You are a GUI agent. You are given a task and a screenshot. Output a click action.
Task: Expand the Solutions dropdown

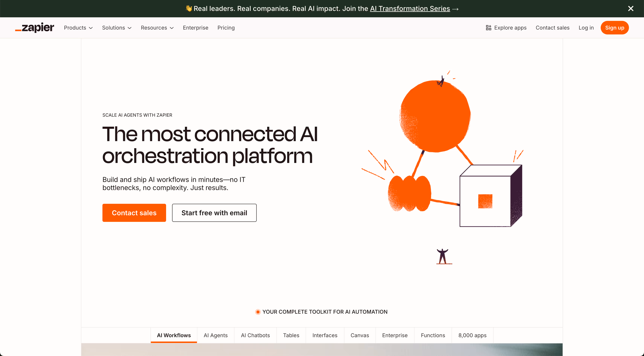tap(117, 27)
